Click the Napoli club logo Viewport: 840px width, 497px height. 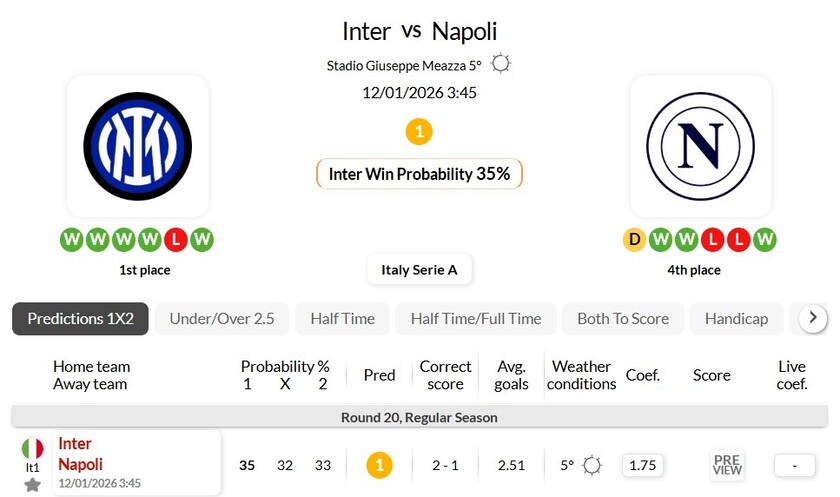coord(700,146)
